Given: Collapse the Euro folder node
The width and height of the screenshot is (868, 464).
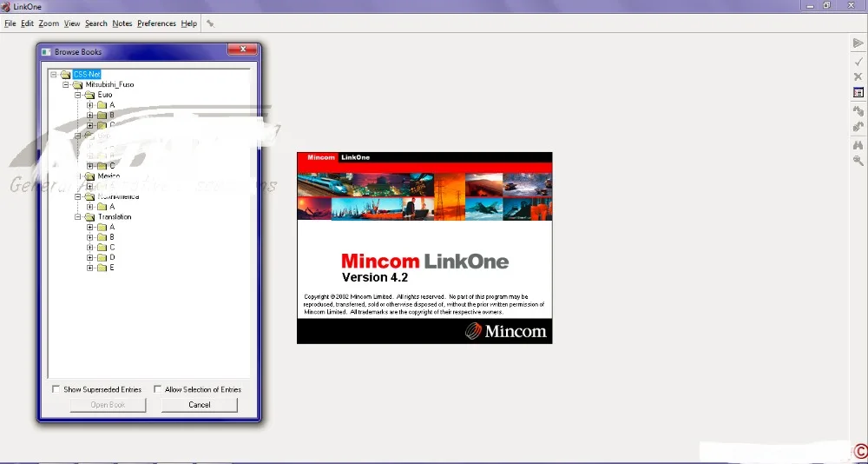Looking at the screenshot, I should [x=78, y=95].
